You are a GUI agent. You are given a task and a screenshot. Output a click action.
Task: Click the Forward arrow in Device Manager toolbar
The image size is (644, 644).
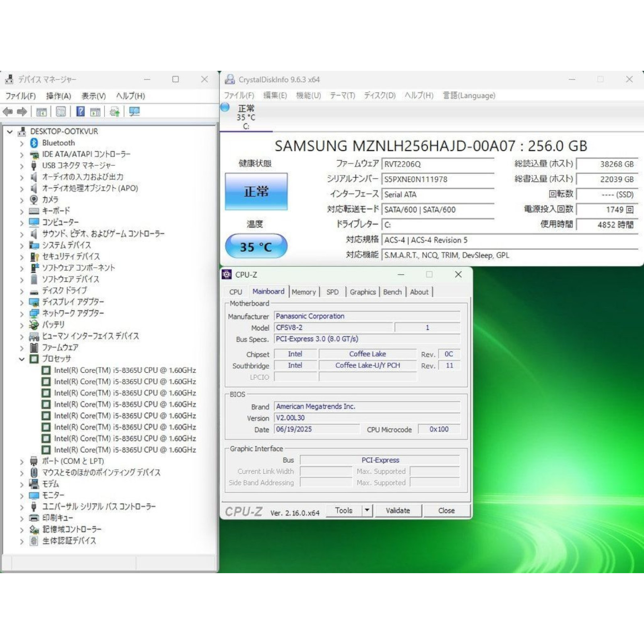(22, 111)
